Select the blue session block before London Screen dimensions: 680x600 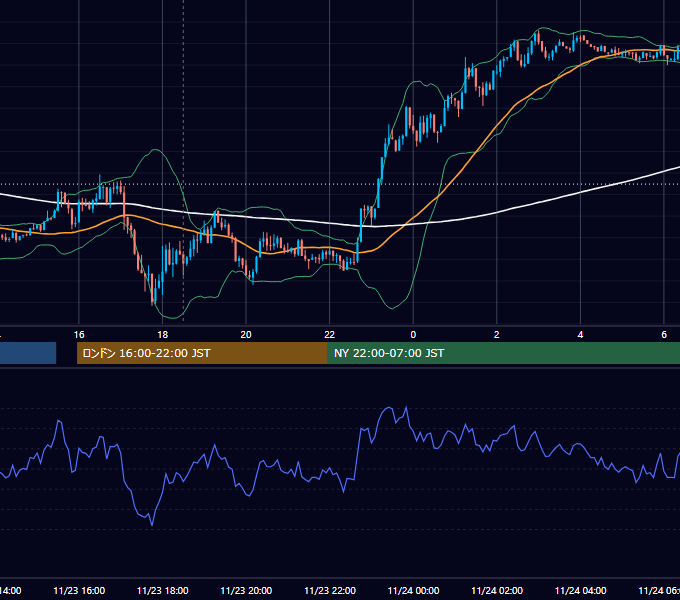point(28,353)
